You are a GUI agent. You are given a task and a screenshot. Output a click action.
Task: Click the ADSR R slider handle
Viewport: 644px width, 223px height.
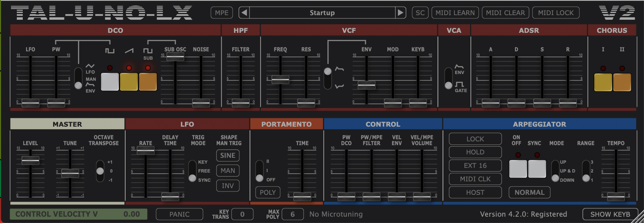click(568, 102)
